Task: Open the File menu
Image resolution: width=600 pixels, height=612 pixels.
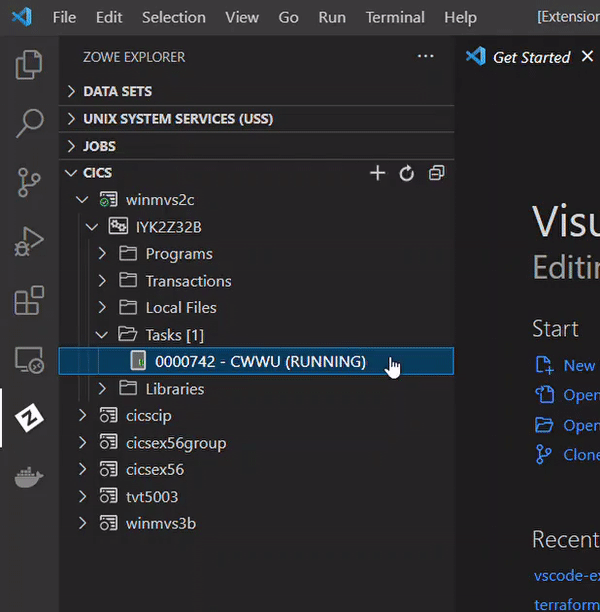Action: (64, 18)
